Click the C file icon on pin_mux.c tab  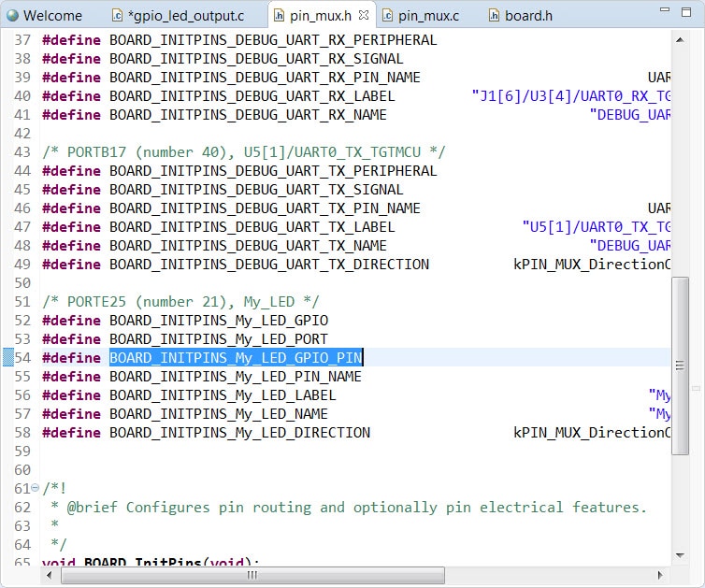(x=388, y=15)
